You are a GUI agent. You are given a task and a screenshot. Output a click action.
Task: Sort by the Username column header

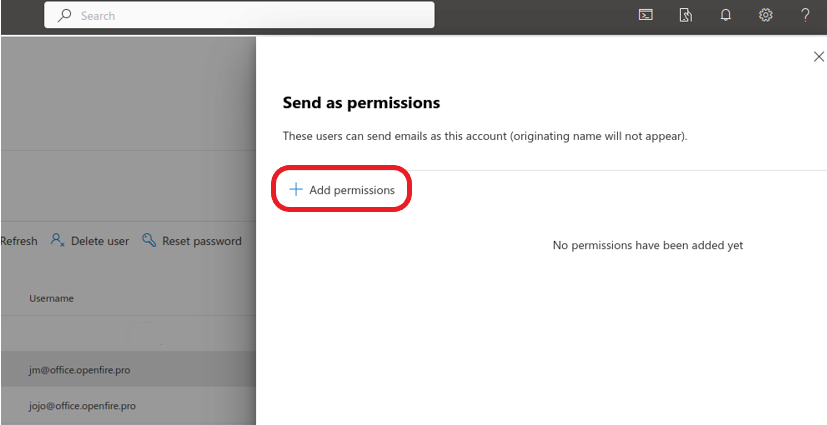[51, 298]
